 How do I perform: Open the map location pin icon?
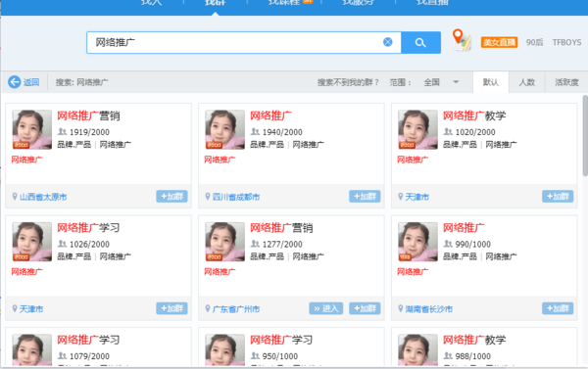pos(462,39)
